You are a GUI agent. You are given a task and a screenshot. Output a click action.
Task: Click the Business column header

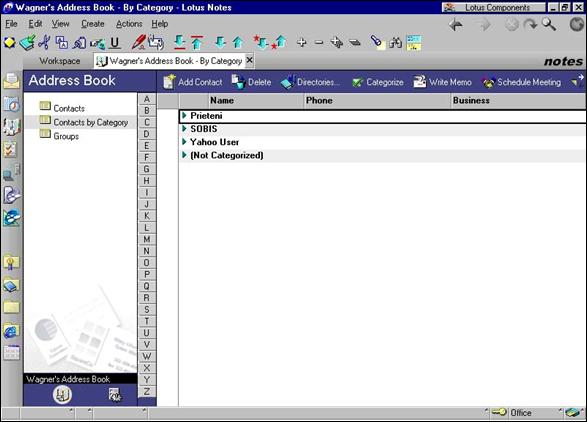[518, 100]
